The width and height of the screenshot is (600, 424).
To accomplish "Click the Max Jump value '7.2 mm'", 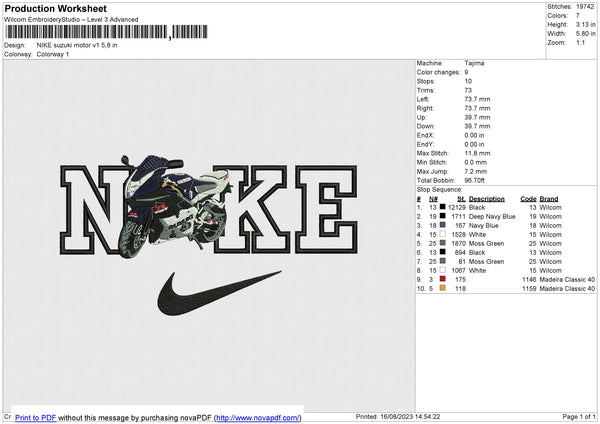I will [476, 171].
